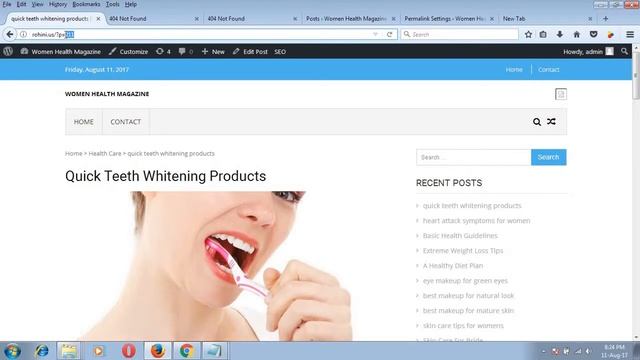Open recent post eye makeup for green eyes
The height and width of the screenshot is (360, 640).
click(x=465, y=281)
